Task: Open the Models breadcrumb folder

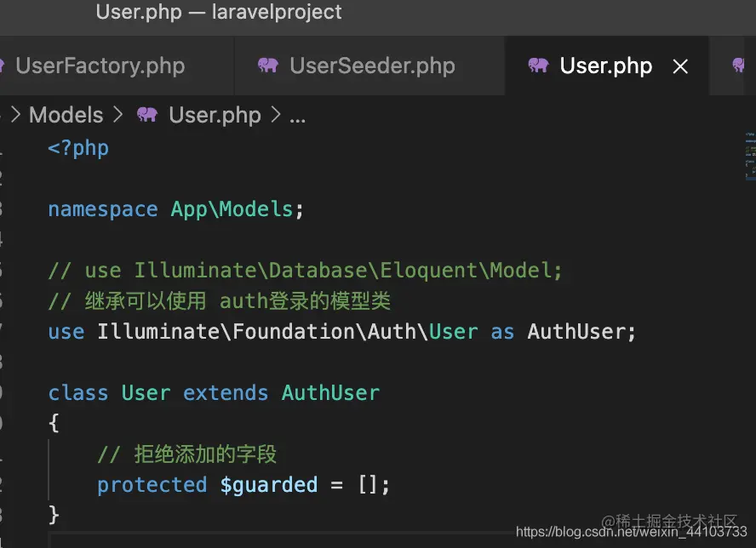Action: (66, 115)
